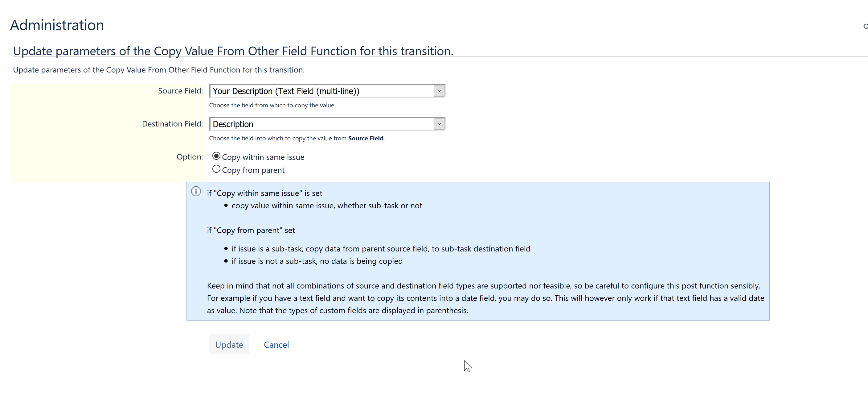Click the info icon in the blue panel
Screen dimensions: 868x394
pyautogui.click(x=196, y=192)
